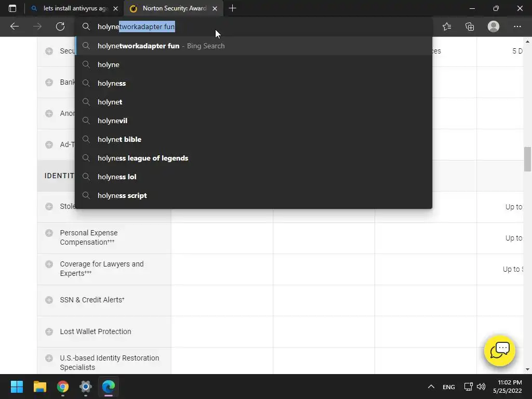Open File Explorer from taskbar
This screenshot has height=399, width=532.
pyautogui.click(x=39, y=387)
